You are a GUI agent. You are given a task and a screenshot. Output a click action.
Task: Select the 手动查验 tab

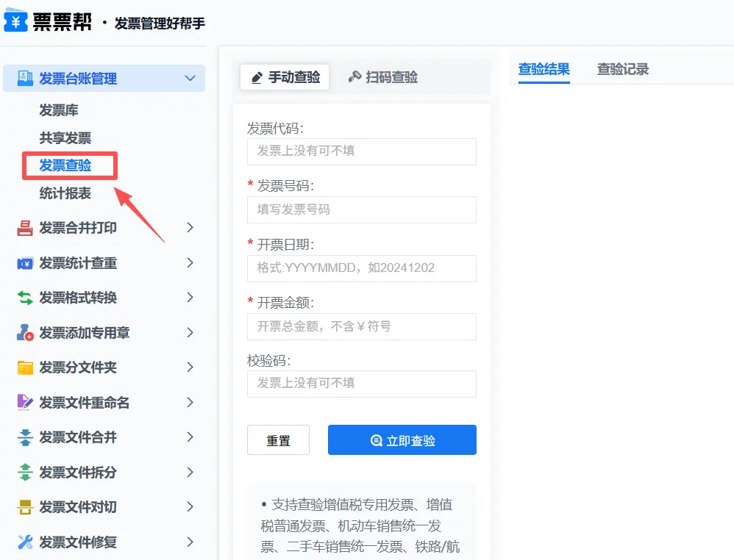coord(285,77)
